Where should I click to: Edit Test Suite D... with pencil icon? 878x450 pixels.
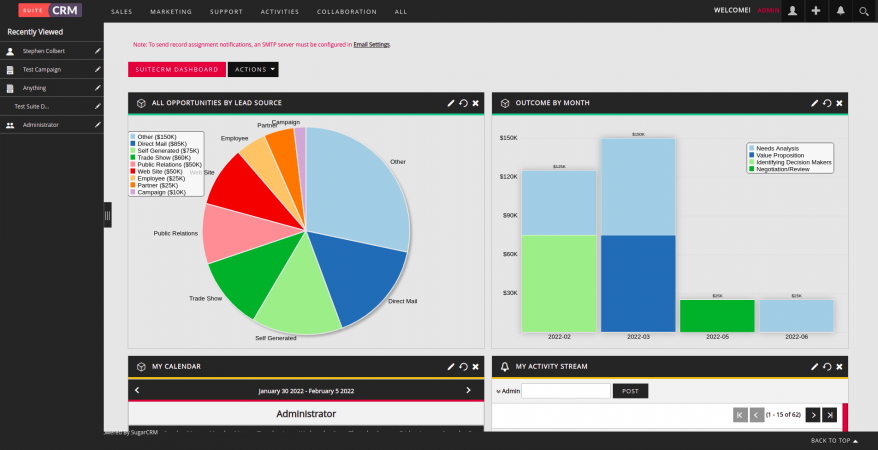tap(97, 106)
